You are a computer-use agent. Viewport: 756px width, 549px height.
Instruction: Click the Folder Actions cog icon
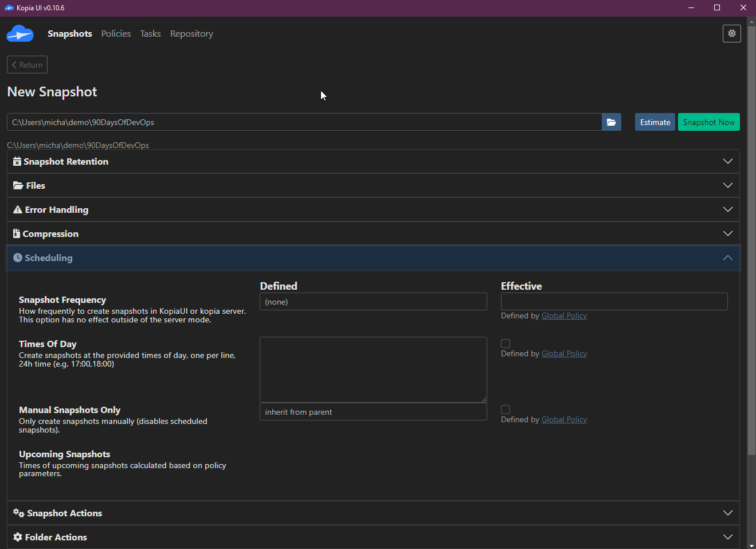18,538
